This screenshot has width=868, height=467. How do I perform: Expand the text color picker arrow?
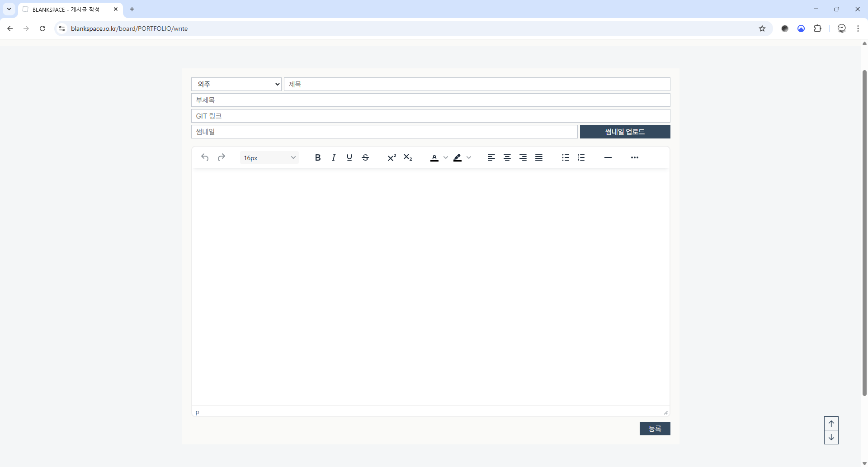point(446,157)
